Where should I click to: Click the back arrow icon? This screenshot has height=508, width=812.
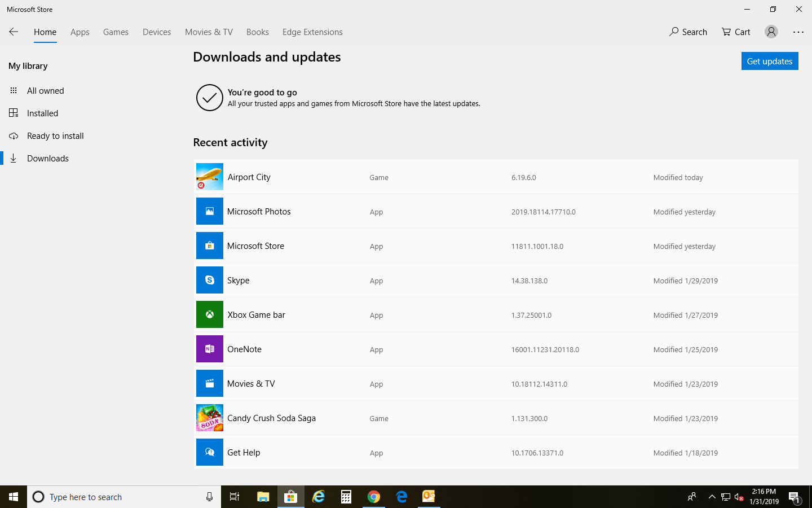tap(14, 32)
